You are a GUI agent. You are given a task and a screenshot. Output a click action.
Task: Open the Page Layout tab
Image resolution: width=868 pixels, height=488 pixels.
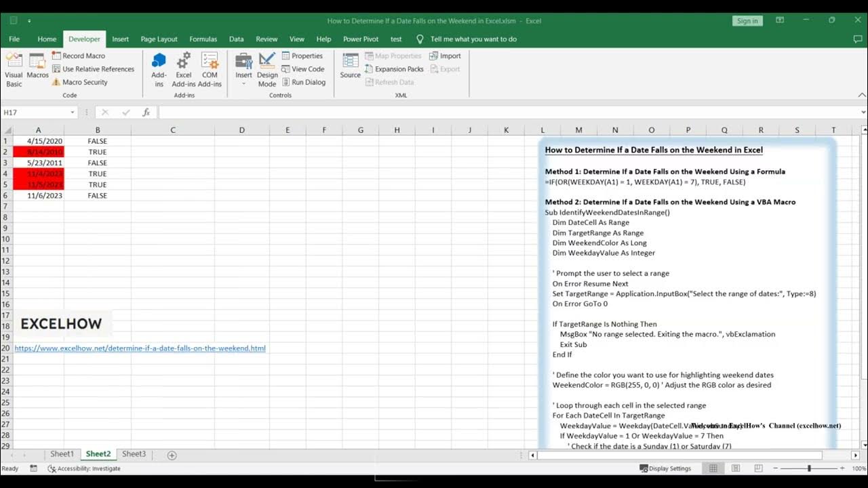tap(159, 39)
